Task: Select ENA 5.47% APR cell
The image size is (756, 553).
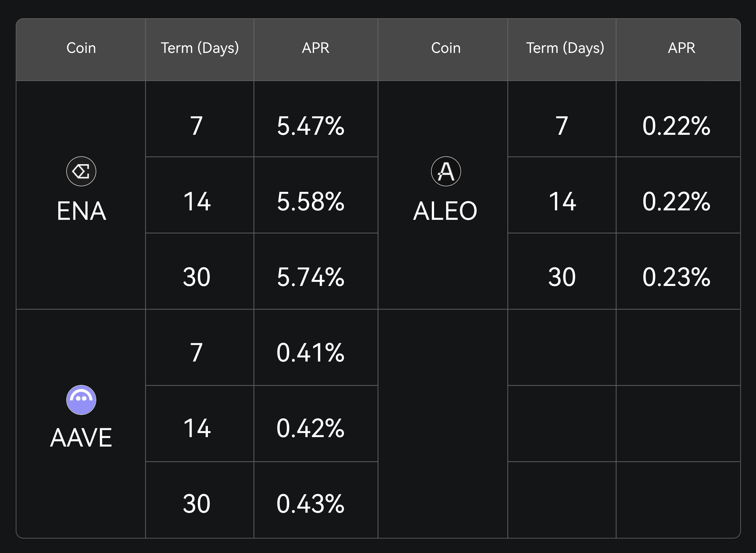Action: coord(310,126)
